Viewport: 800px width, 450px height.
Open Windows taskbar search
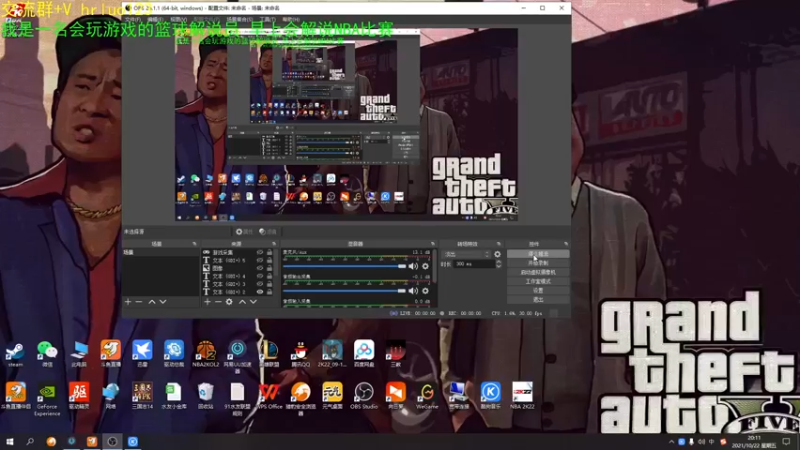pos(30,441)
